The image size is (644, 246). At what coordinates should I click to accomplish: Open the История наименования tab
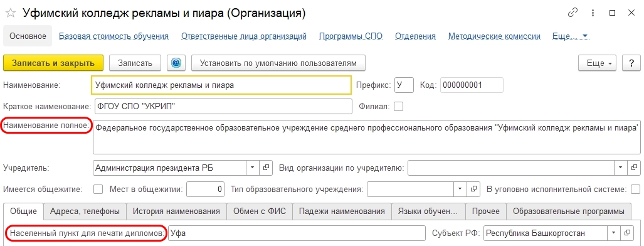tap(176, 211)
